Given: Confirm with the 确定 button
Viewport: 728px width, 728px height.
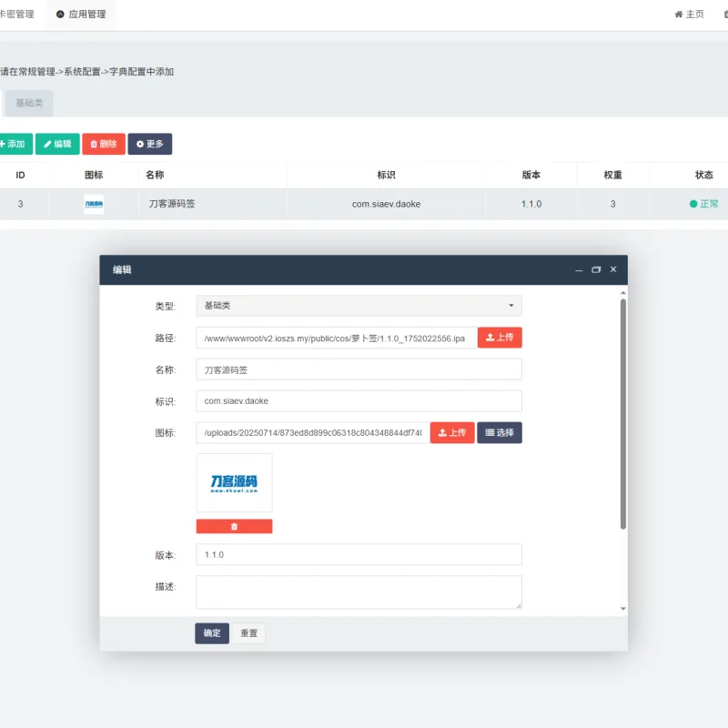Looking at the screenshot, I should (x=212, y=633).
